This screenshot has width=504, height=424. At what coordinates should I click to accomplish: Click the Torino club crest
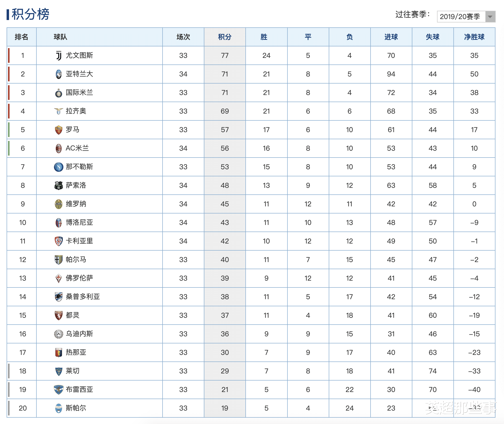59,315
